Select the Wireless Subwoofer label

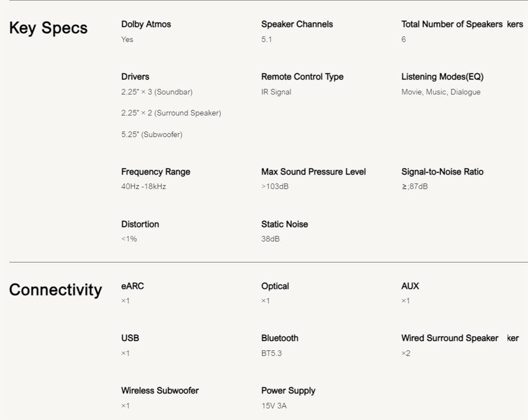point(159,391)
